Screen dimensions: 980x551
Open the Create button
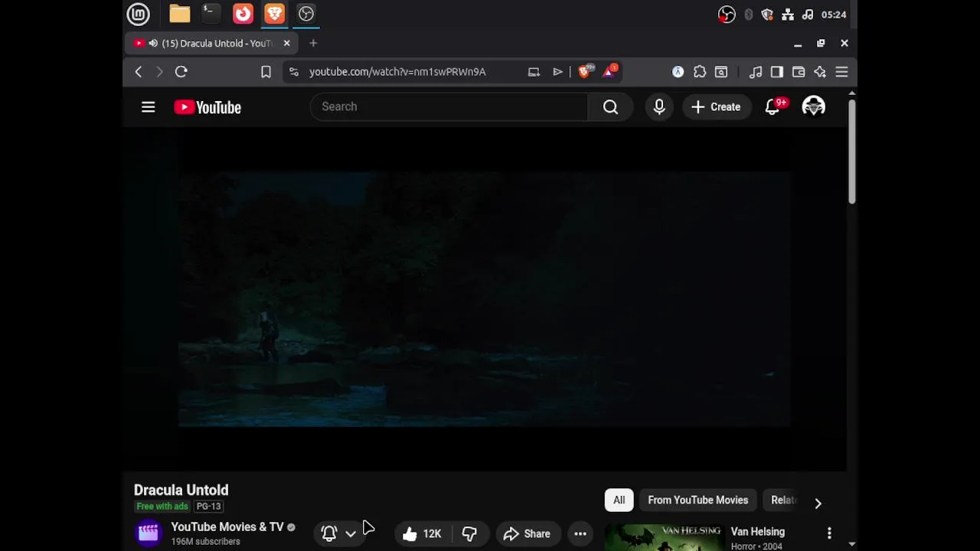pos(716,107)
